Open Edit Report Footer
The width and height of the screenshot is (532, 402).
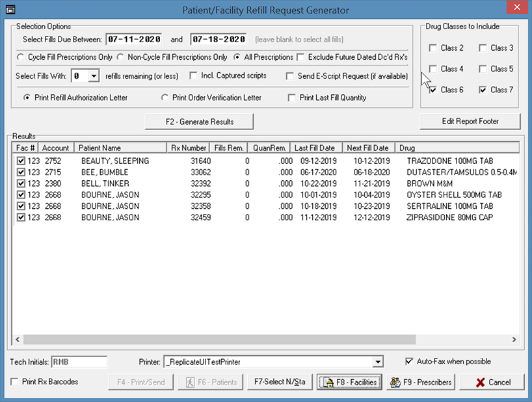pyautogui.click(x=470, y=122)
